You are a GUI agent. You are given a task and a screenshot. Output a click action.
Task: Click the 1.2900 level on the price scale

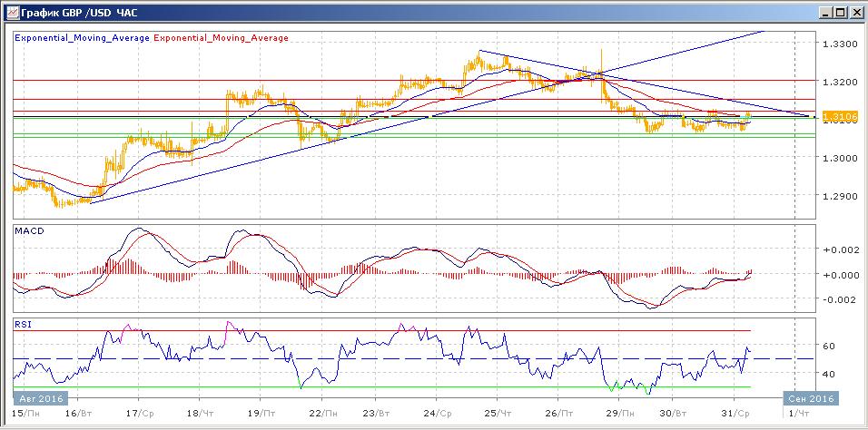pos(838,196)
